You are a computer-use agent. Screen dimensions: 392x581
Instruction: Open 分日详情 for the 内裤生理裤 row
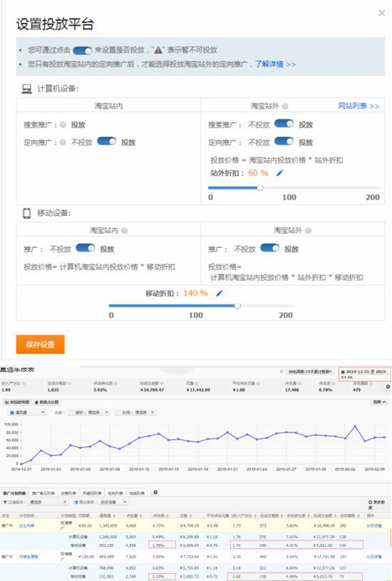pos(374,557)
